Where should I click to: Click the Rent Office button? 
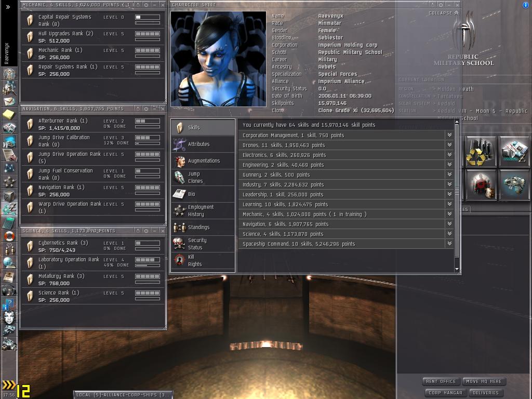click(441, 381)
